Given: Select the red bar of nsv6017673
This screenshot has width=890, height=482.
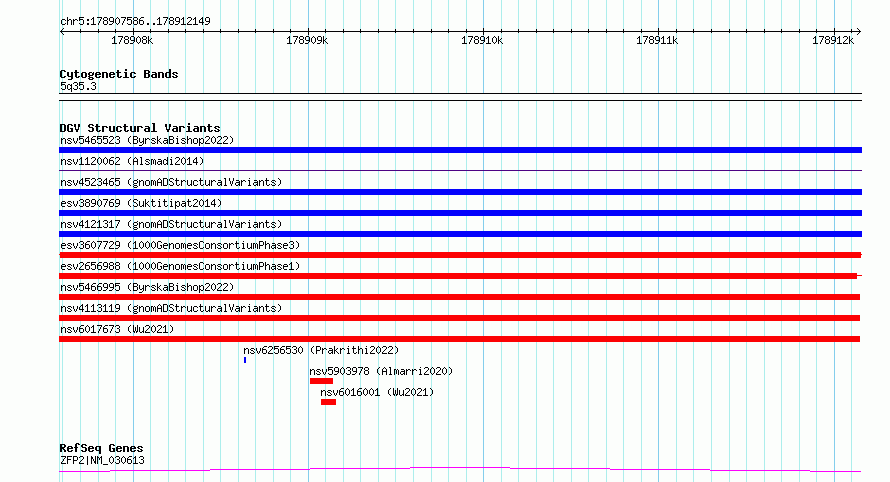Looking at the screenshot, I should tap(459, 339).
